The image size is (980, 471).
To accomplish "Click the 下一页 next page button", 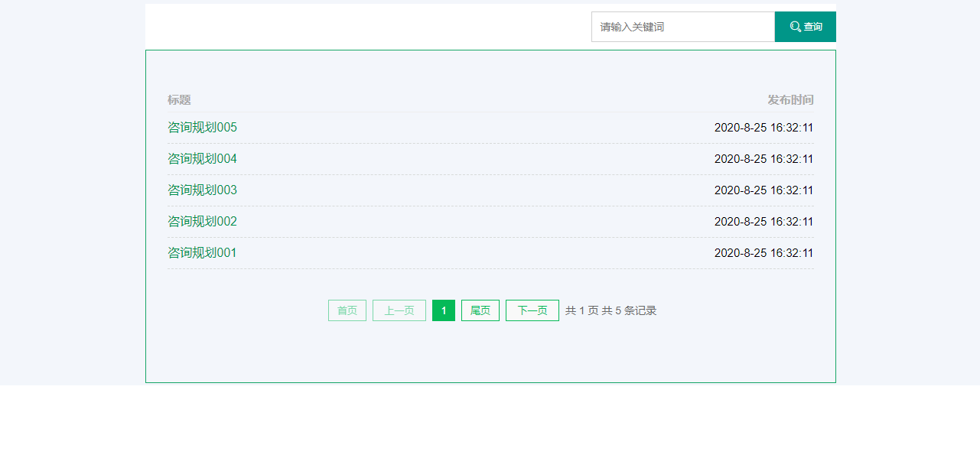I will pos(532,310).
